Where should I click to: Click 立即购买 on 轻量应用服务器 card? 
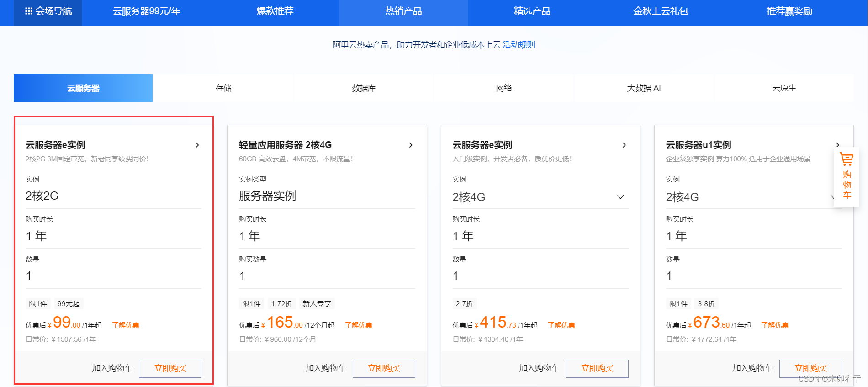tap(384, 368)
